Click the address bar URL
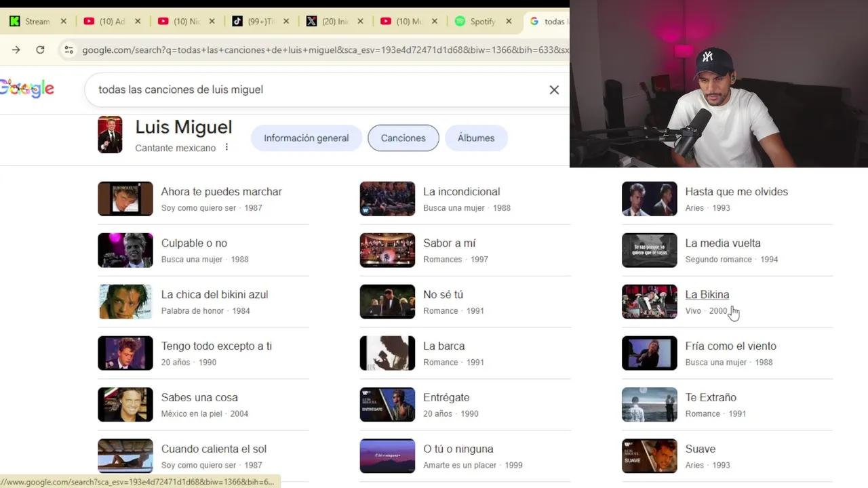This screenshot has width=868, height=488. [x=325, y=49]
